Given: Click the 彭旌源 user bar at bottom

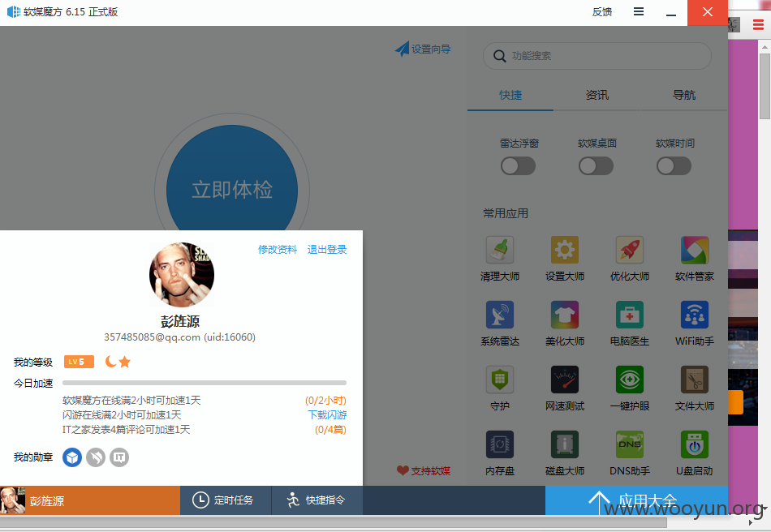Looking at the screenshot, I should pyautogui.click(x=90, y=500).
